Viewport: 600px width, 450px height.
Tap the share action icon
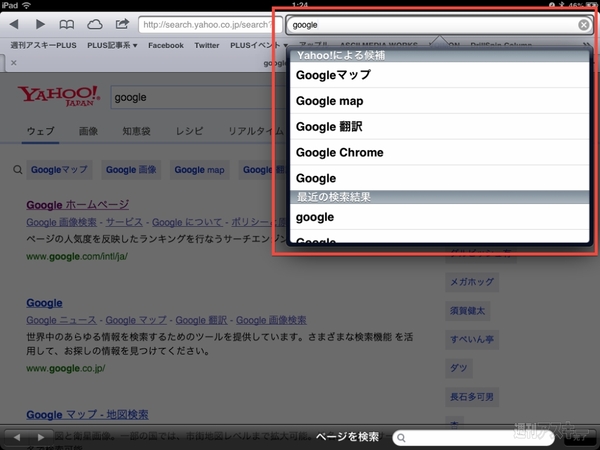122,24
